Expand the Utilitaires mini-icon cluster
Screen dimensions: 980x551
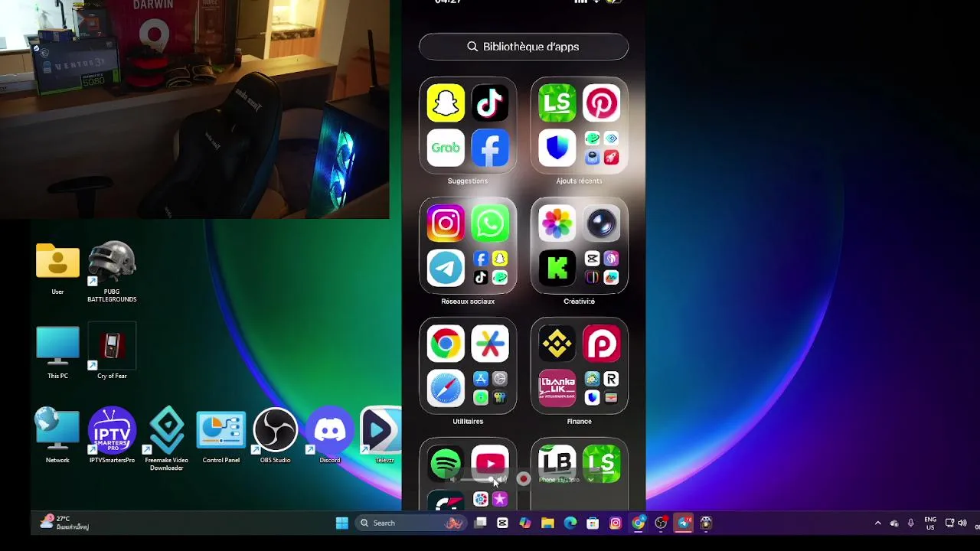[490, 388]
